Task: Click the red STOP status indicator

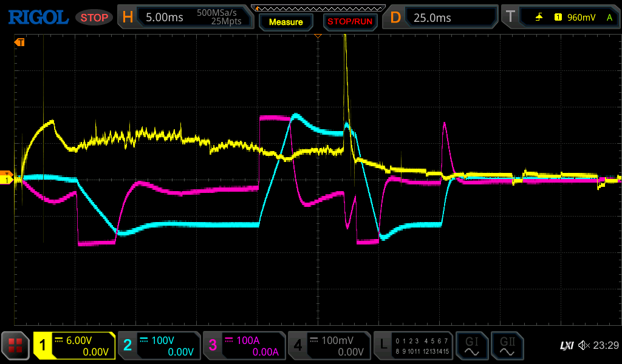Action: (94, 18)
